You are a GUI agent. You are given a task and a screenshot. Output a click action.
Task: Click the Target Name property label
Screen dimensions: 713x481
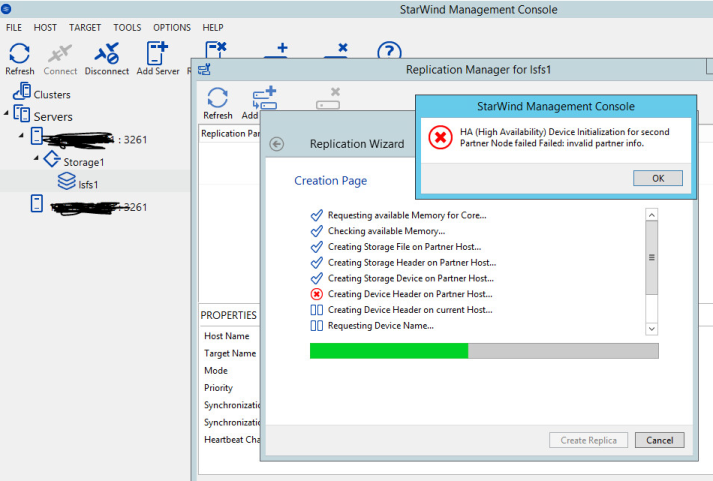pyautogui.click(x=230, y=353)
